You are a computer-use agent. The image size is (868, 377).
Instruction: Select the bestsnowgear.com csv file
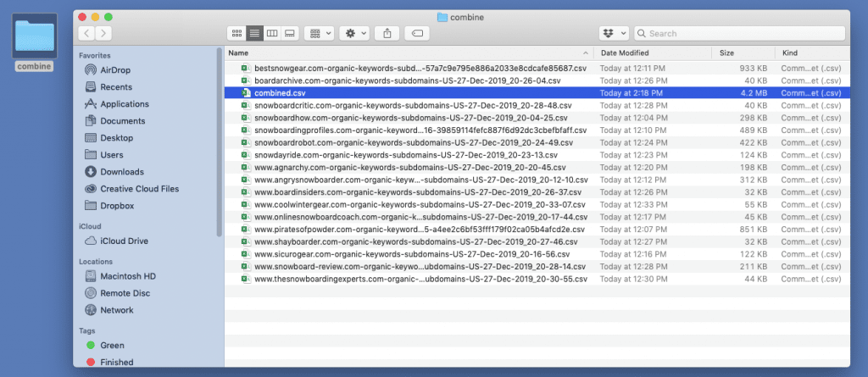pyautogui.click(x=537, y=68)
